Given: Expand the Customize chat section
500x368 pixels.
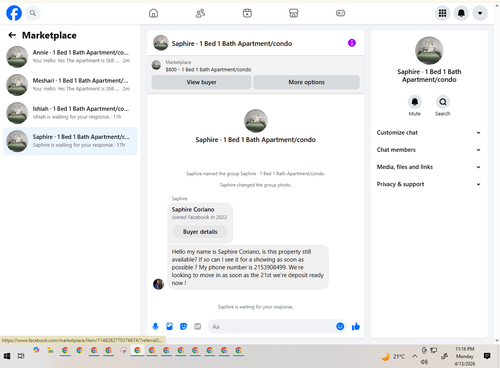Looking at the screenshot, I should 429,133.
